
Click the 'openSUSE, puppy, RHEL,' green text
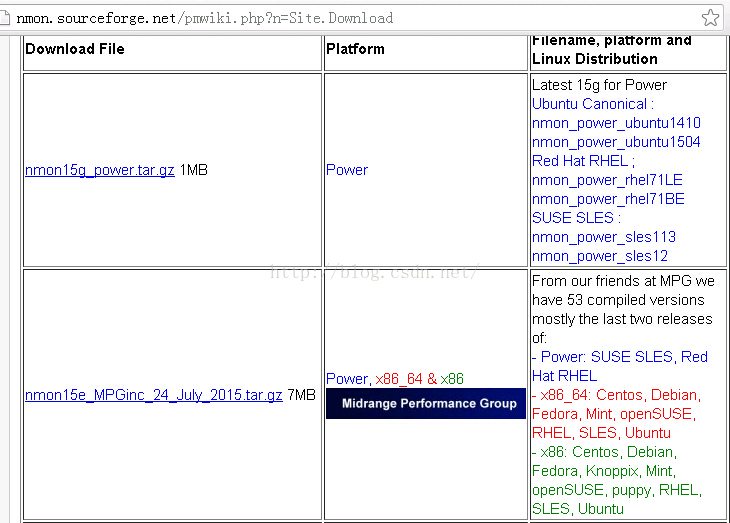pyautogui.click(x=617, y=490)
